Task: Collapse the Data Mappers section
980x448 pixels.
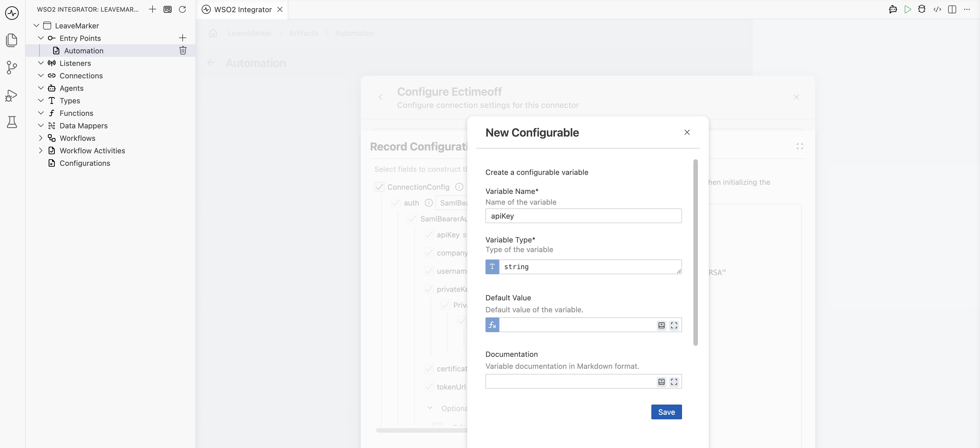Action: coord(41,125)
